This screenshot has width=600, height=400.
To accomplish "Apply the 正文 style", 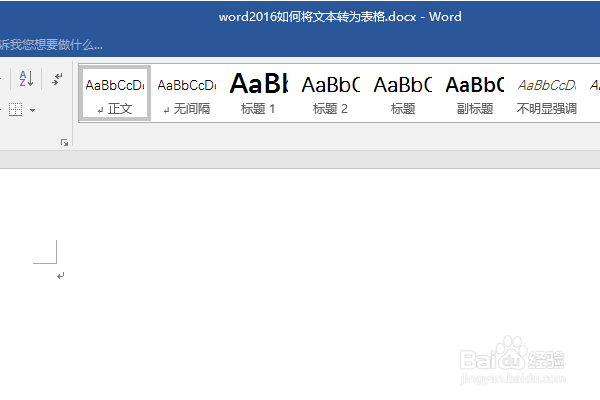I will pyautogui.click(x=115, y=93).
